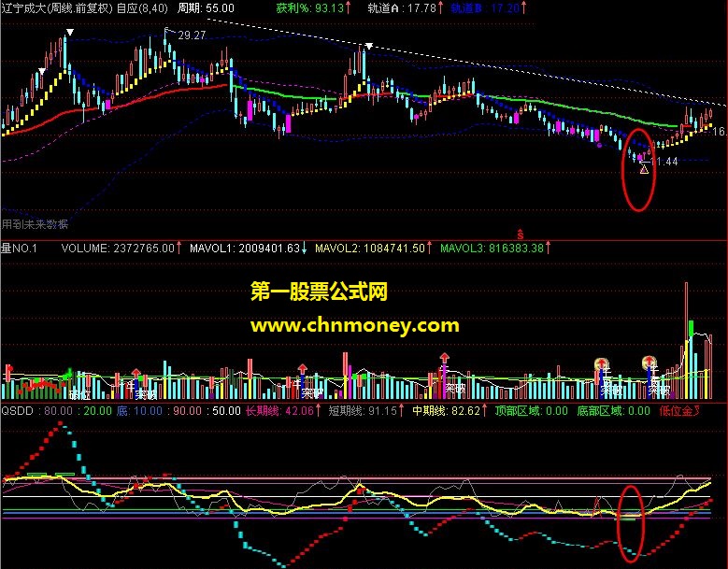
Task: Click the QSDD indicator name
Action: [x=17, y=411]
